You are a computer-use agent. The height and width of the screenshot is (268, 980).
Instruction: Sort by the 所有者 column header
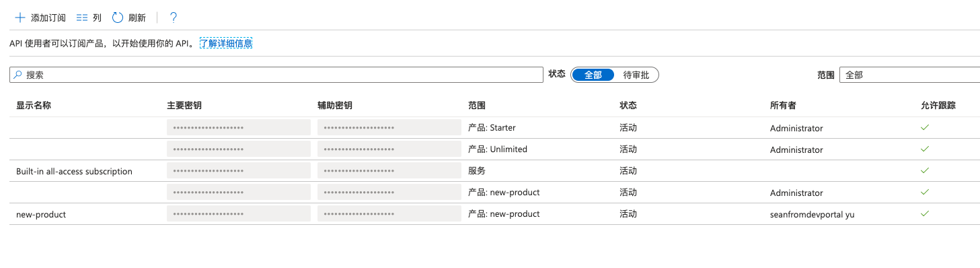pos(783,106)
